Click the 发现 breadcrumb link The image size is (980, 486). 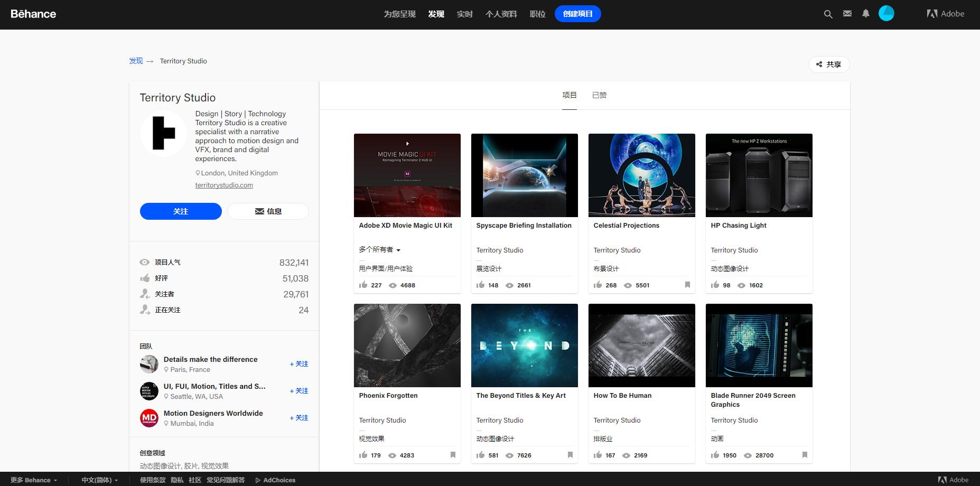click(136, 61)
